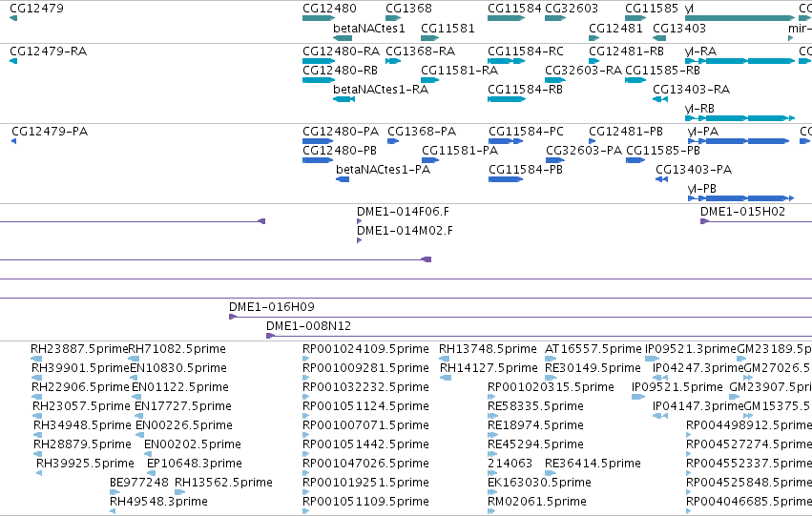Select the CG12480-RA transcript
Viewport: 812px width, 516px height.
(319, 61)
